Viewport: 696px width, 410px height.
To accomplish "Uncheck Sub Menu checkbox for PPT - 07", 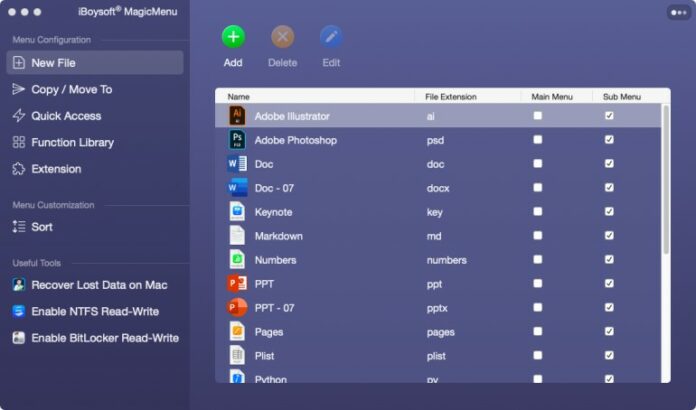I will pyautogui.click(x=609, y=308).
